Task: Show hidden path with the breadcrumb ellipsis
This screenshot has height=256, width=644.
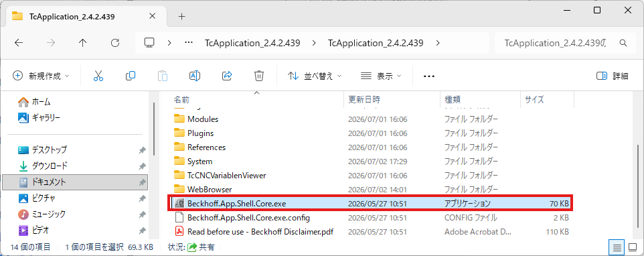Action: pyautogui.click(x=189, y=43)
